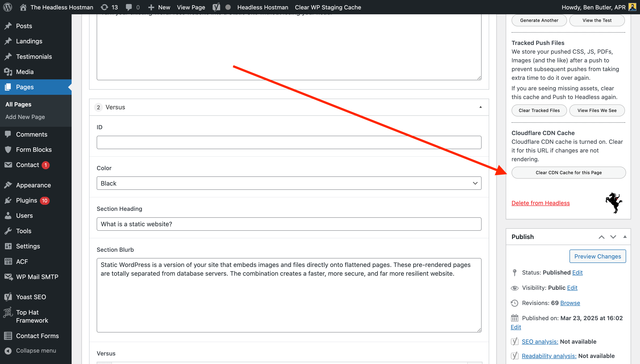This screenshot has height=364, width=640.
Task: Click the Delete from Headless link
Action: [x=540, y=203]
